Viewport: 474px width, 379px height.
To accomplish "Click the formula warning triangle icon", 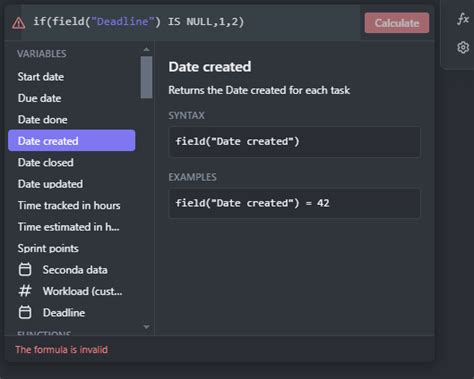I will coord(18,23).
